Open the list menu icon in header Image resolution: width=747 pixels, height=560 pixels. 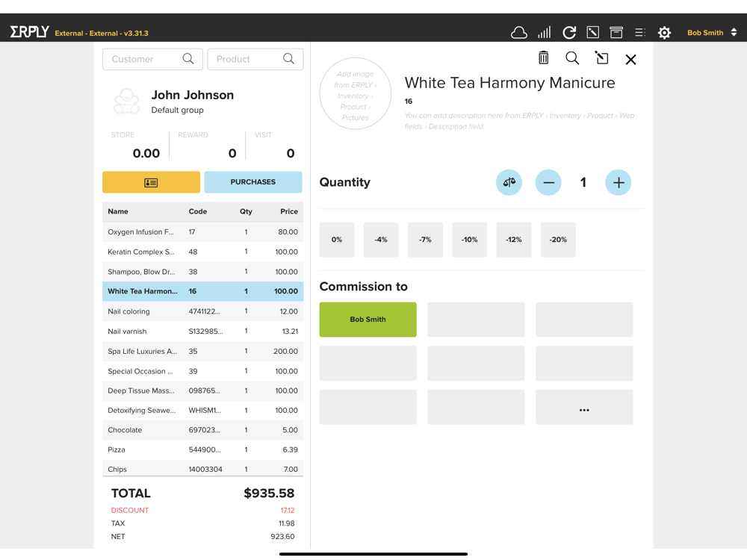tap(640, 32)
